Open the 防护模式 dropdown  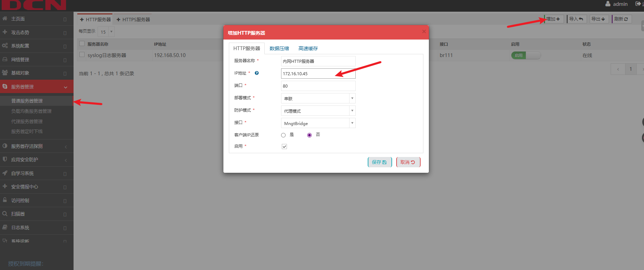tap(318, 111)
